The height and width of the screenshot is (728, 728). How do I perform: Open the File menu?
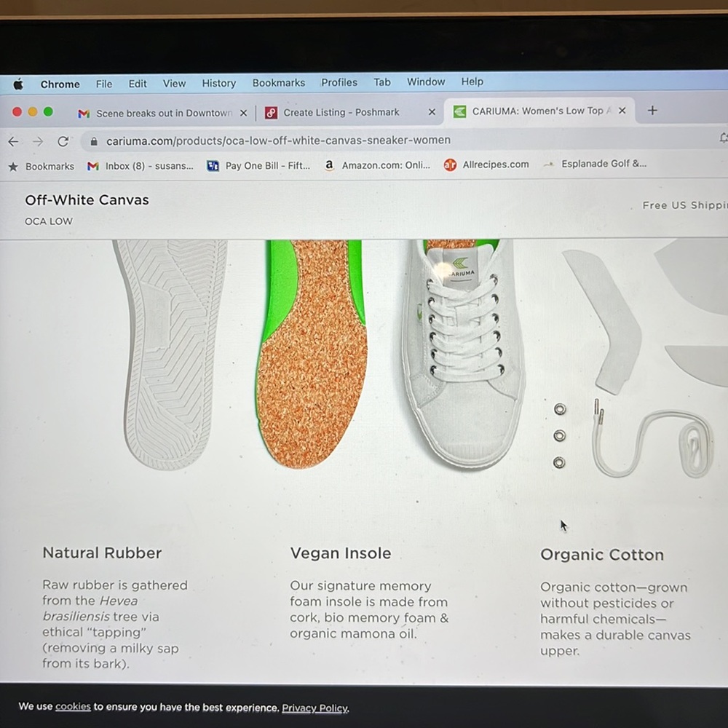click(x=104, y=84)
